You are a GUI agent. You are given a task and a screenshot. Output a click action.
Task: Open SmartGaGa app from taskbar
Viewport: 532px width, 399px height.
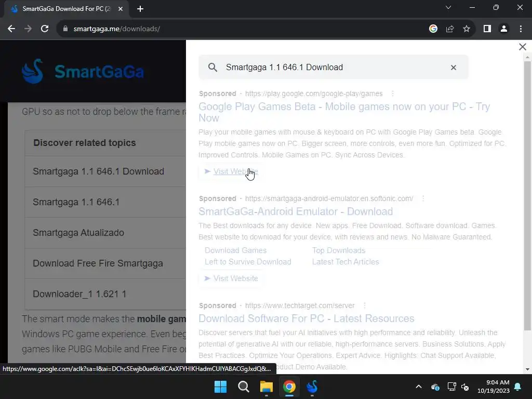[312, 387]
